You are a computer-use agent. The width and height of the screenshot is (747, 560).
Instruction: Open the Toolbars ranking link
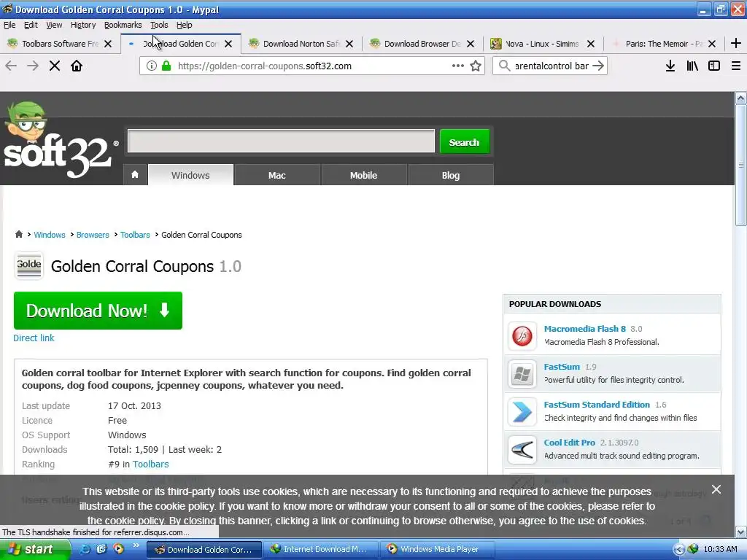point(150,464)
